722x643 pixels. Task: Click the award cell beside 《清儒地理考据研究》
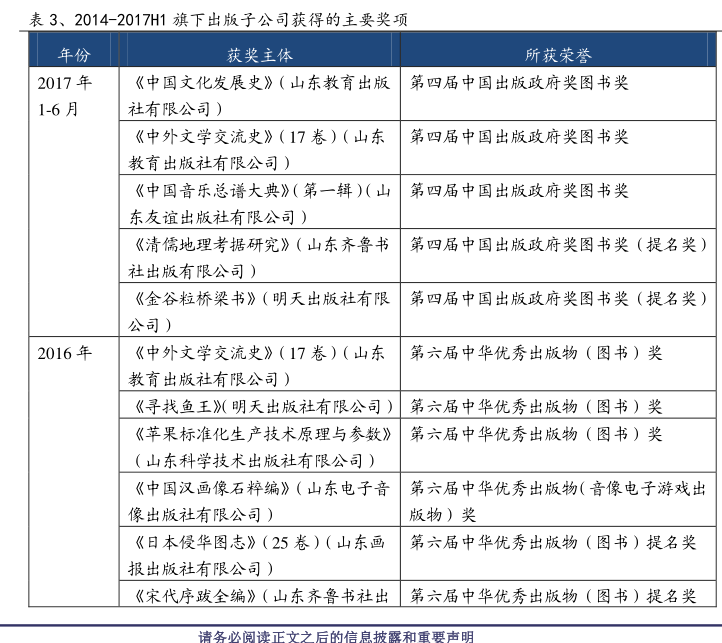click(x=558, y=244)
